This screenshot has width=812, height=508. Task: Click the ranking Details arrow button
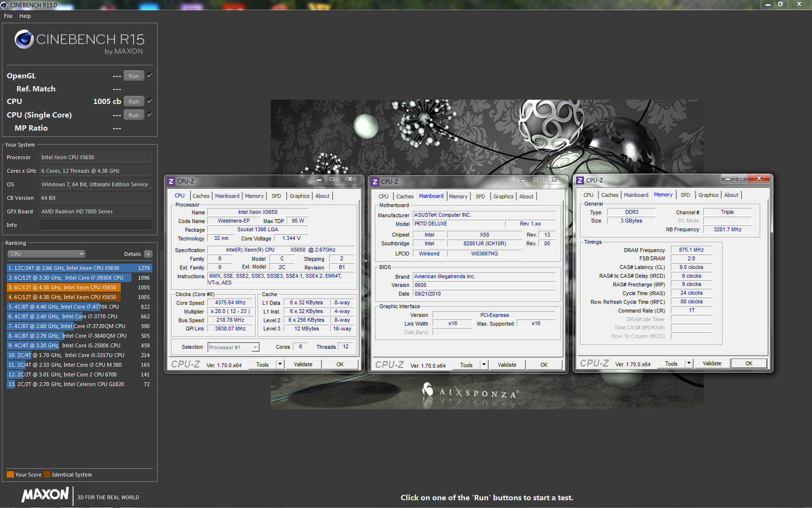[148, 254]
